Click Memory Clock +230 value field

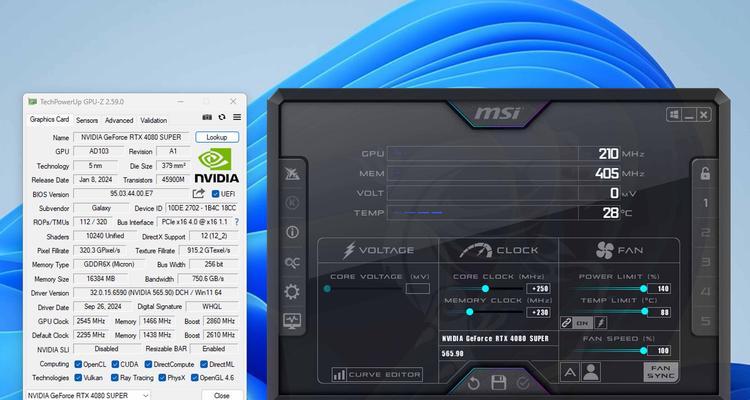click(x=538, y=312)
